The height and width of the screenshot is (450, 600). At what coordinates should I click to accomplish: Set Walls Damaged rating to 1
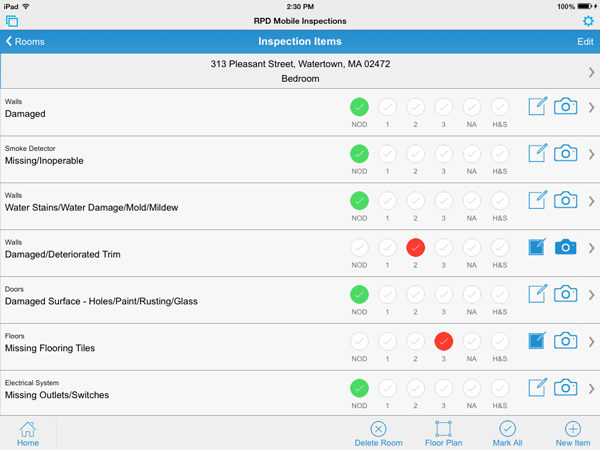tap(387, 107)
